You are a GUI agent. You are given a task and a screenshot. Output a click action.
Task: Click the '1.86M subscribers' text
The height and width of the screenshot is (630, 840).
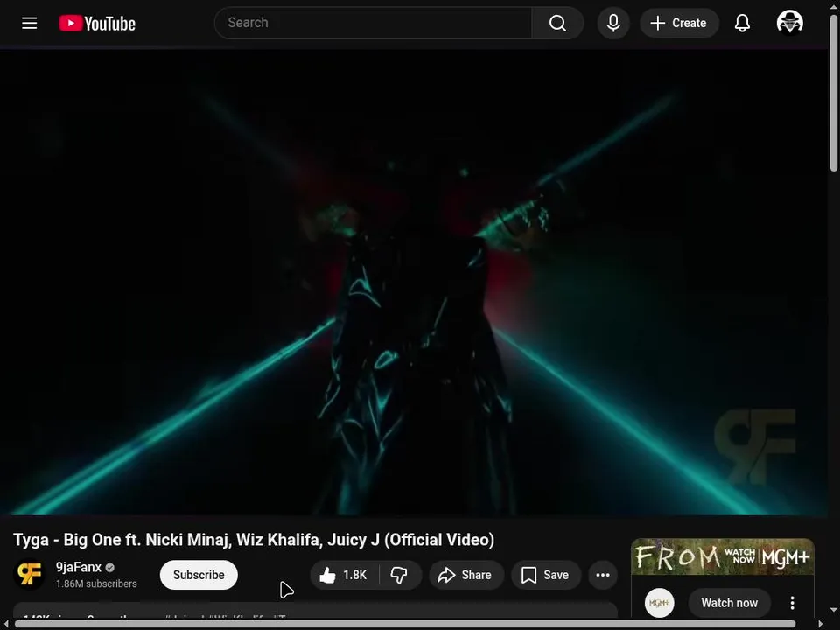click(x=96, y=584)
